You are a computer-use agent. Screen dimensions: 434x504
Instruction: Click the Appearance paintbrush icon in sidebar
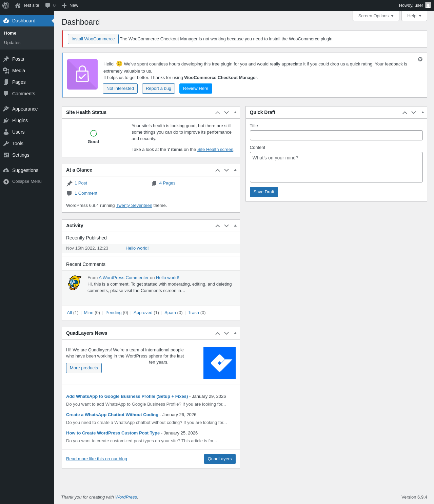tap(6, 109)
